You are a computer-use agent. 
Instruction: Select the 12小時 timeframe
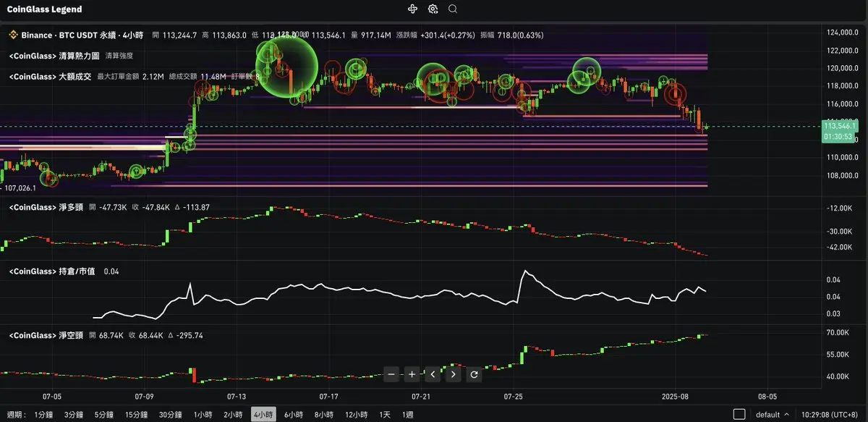[357, 415]
